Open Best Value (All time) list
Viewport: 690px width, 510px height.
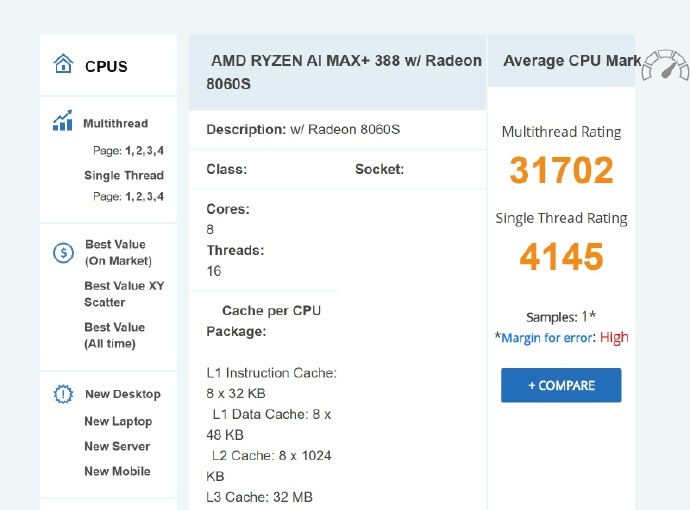point(115,336)
